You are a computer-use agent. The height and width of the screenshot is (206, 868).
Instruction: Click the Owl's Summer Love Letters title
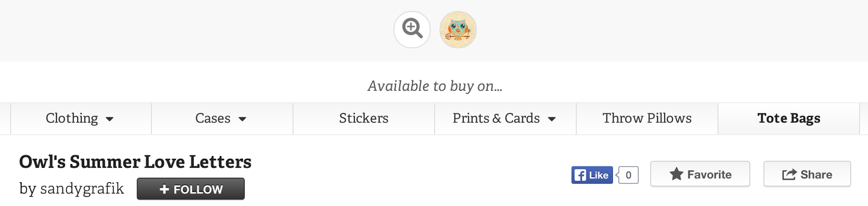(x=135, y=162)
